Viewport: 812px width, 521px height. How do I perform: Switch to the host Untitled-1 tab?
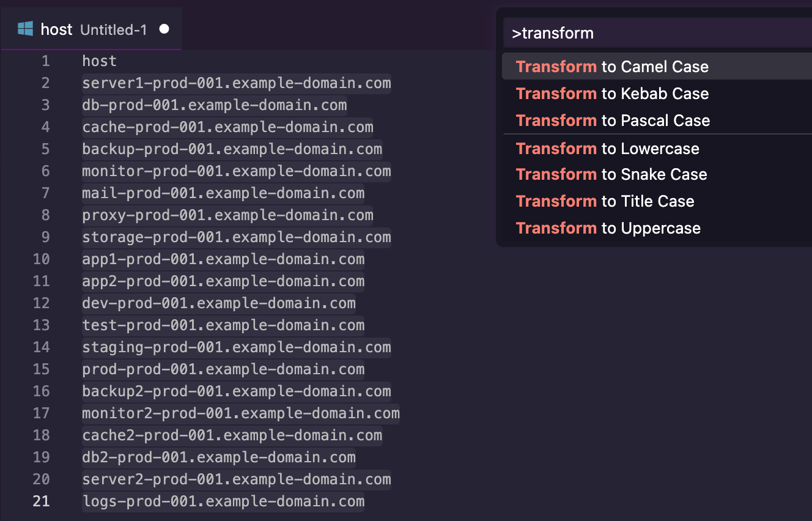point(92,29)
